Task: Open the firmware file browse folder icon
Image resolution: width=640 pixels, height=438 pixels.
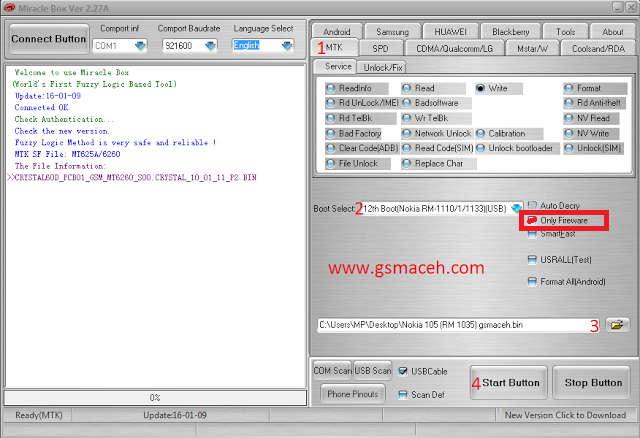Action: (x=617, y=325)
